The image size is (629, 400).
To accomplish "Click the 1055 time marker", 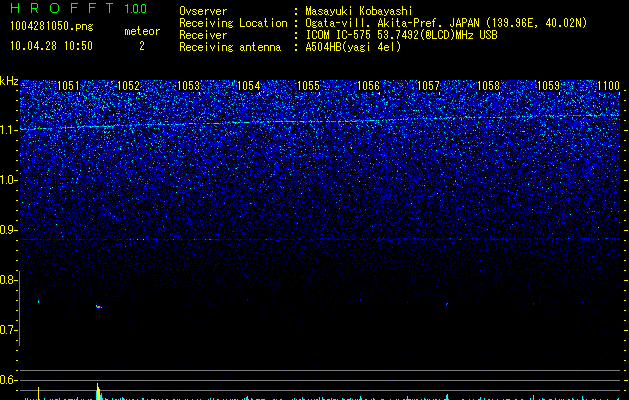I will [308, 86].
